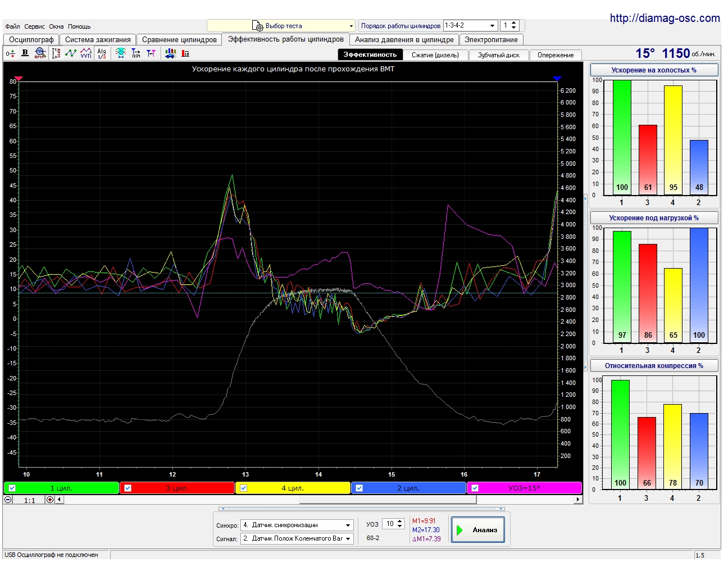Switch to the Сравнение цилиндров tab

coord(179,39)
